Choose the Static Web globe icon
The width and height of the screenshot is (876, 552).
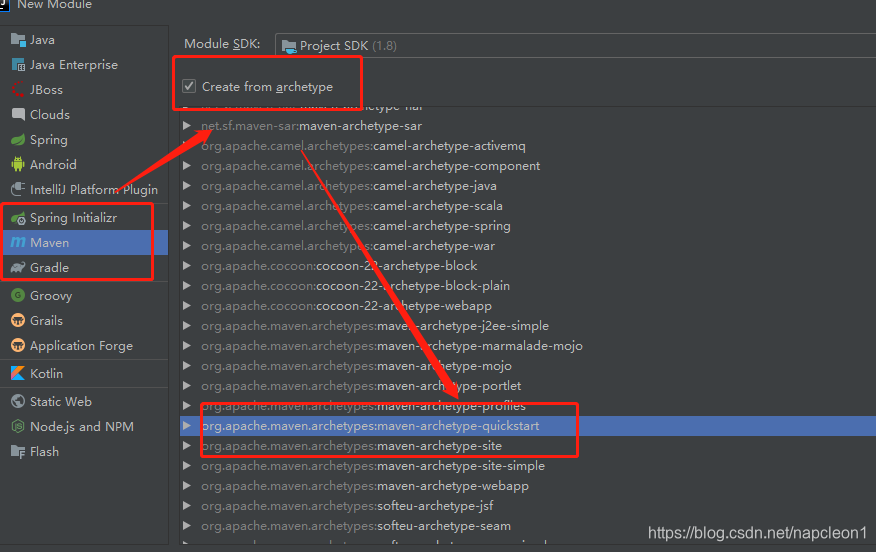tap(18, 401)
